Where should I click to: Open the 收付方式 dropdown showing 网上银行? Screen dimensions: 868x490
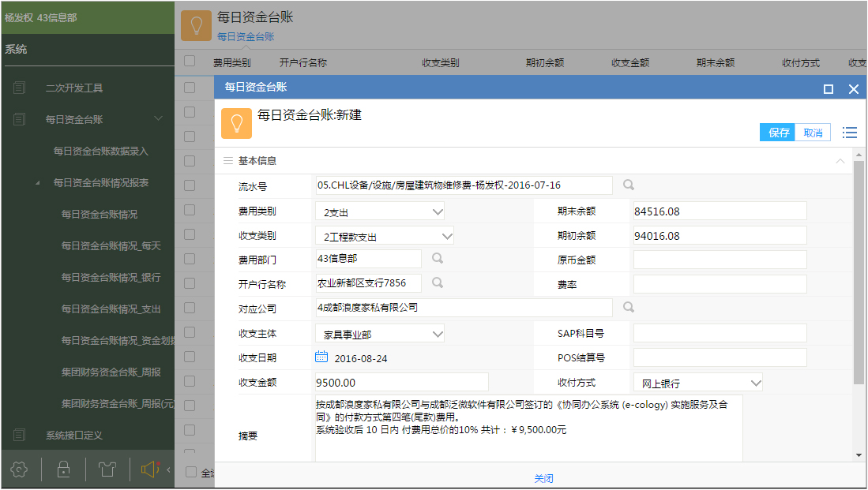click(x=697, y=383)
